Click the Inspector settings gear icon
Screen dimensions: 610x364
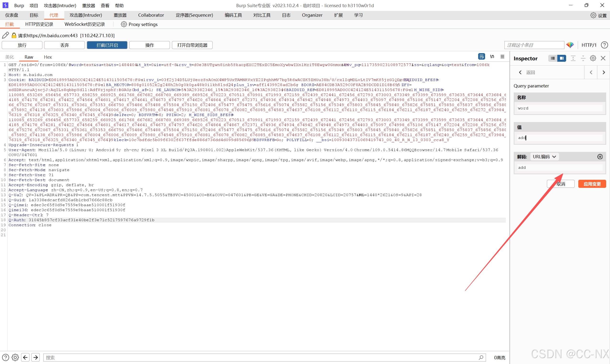(x=593, y=58)
